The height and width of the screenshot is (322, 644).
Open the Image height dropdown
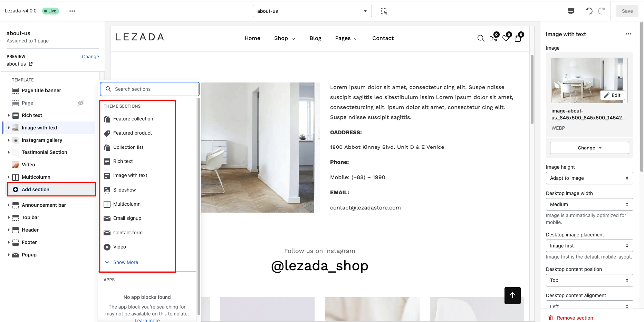pyautogui.click(x=589, y=178)
